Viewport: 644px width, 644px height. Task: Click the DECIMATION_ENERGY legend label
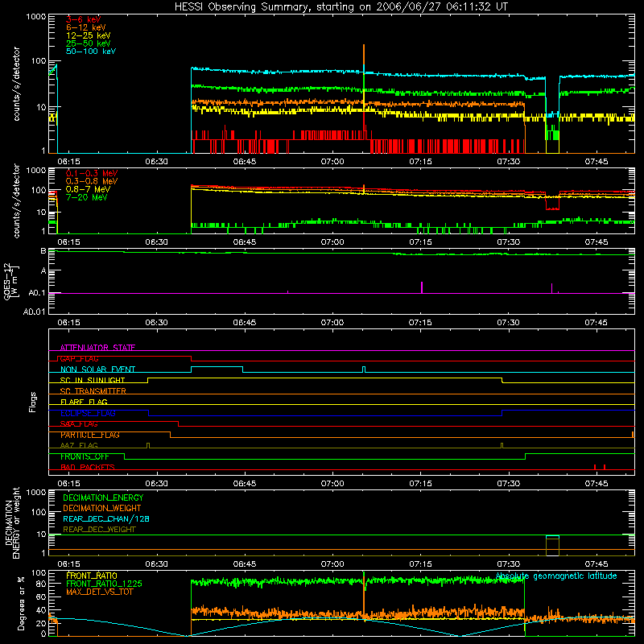tap(103, 497)
